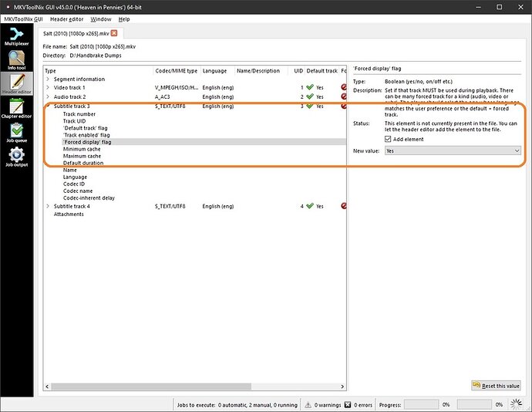Click the first progress bar in status bar
Screen dimensions: 532x412
[x=421, y=404]
